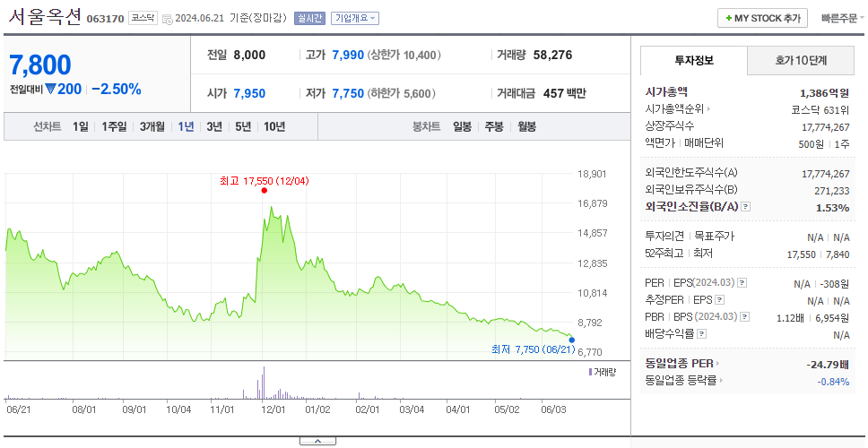This screenshot has height=448, width=868.
Task: Click the 거래량 legend marker
Action: point(590,372)
